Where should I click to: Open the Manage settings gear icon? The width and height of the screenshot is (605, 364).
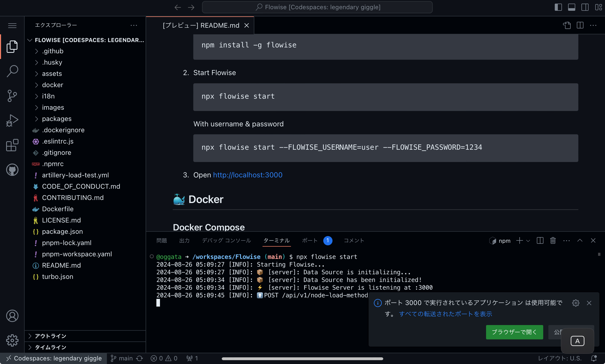point(12,340)
